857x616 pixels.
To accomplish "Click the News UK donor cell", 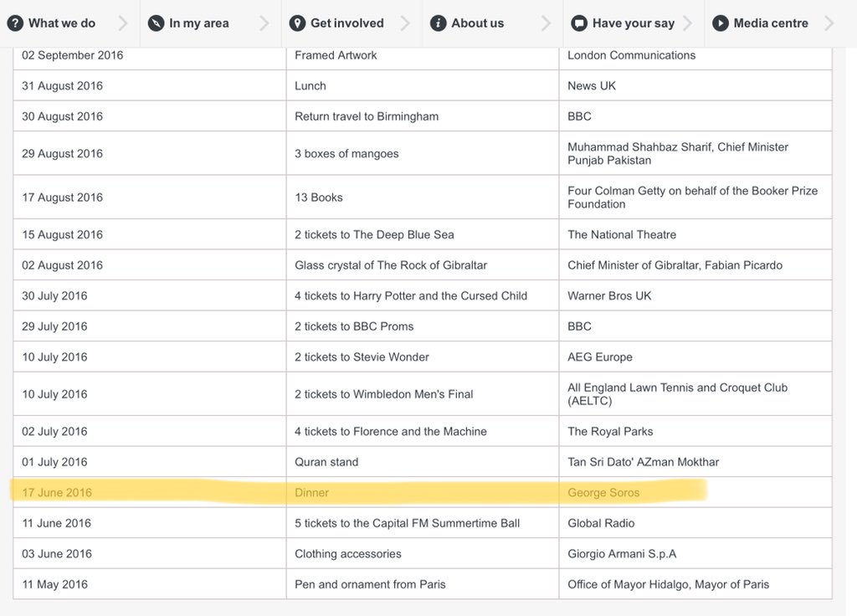I will (695, 85).
